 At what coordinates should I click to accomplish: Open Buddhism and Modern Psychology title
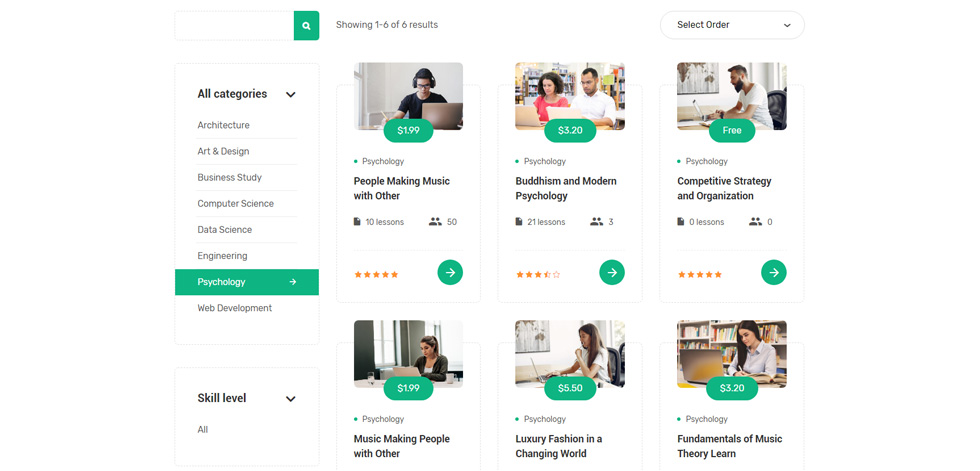(x=566, y=189)
